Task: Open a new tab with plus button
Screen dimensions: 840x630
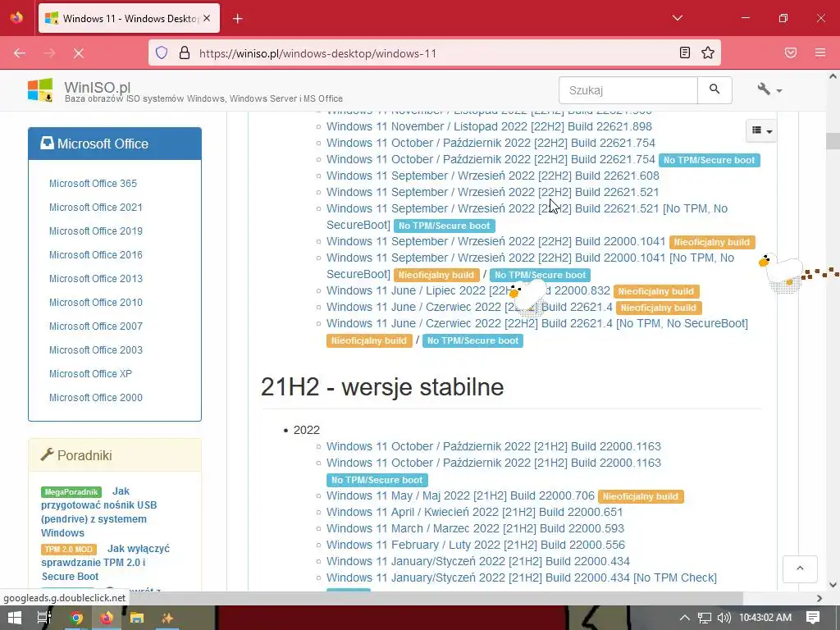Action: tap(238, 19)
